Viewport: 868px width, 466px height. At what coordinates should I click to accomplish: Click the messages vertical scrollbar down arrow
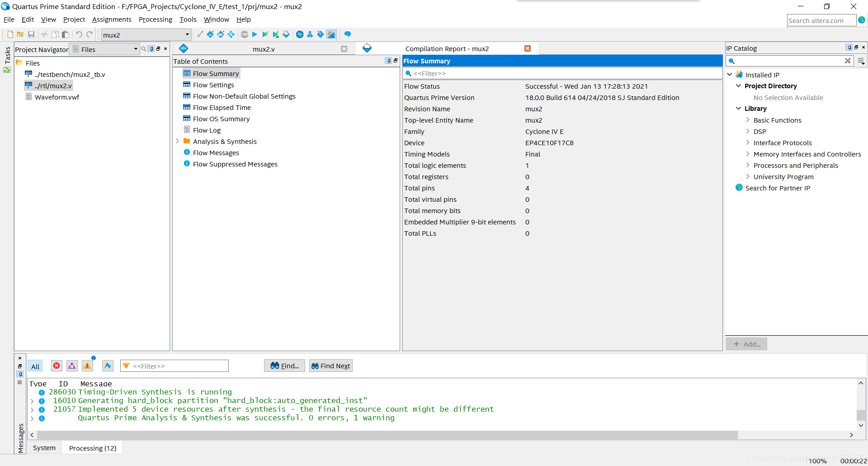pyautogui.click(x=861, y=425)
